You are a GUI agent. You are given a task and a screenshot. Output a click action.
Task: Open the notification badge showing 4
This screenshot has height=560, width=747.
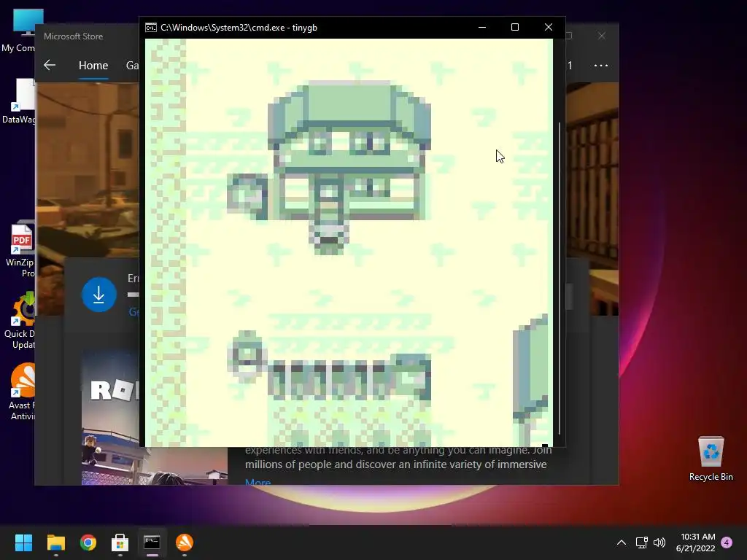point(727,542)
